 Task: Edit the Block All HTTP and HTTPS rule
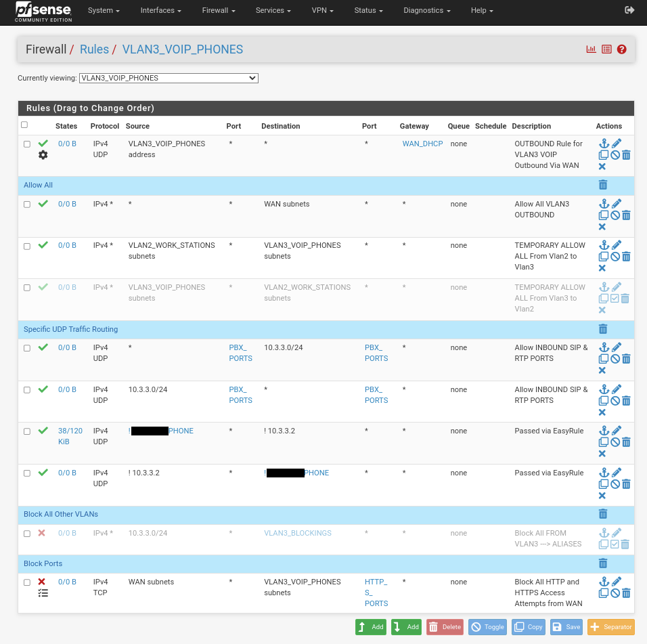617,581
